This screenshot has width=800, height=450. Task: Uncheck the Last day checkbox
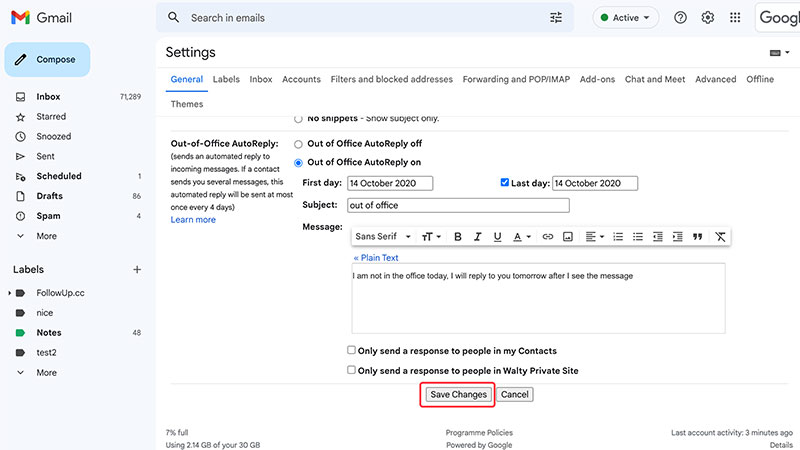[x=505, y=182]
